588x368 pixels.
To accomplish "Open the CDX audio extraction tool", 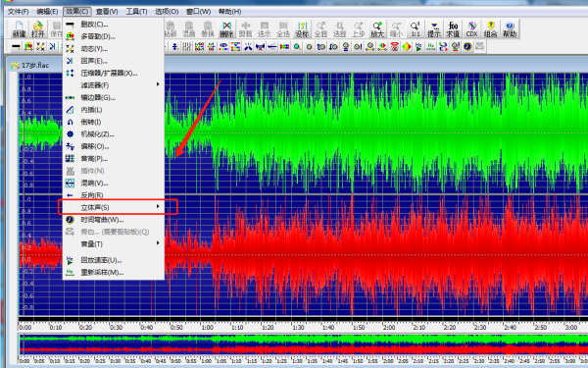I will pyautogui.click(x=471, y=28).
